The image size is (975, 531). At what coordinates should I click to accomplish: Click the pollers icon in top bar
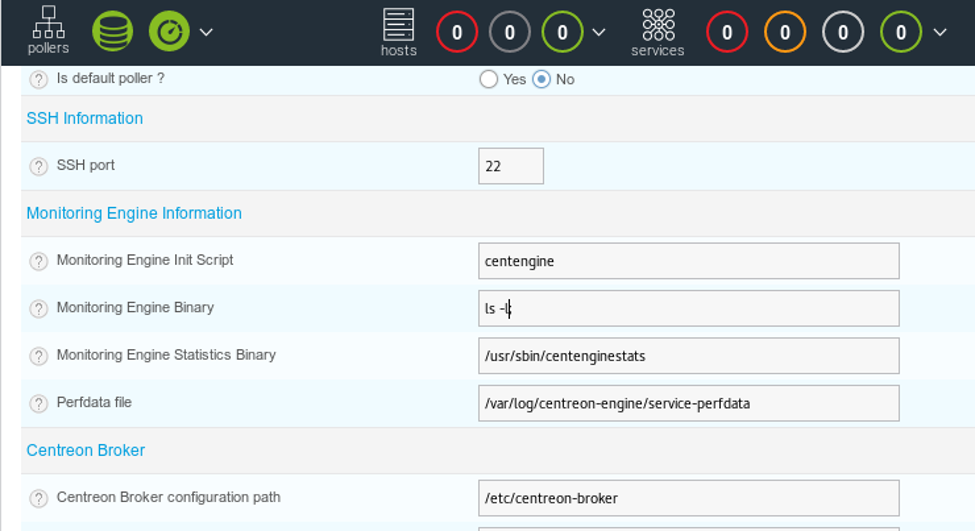point(48,31)
